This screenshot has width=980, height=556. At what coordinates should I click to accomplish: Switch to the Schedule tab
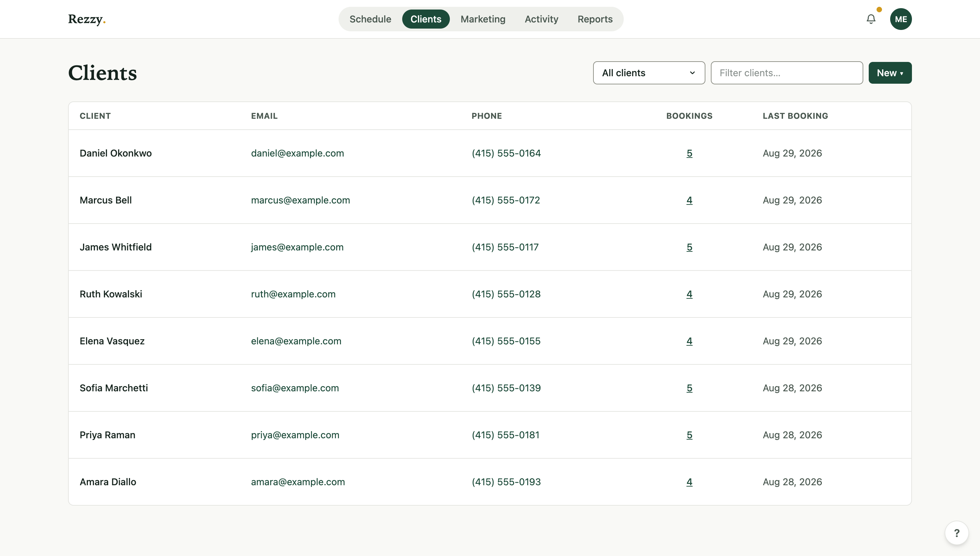point(370,19)
